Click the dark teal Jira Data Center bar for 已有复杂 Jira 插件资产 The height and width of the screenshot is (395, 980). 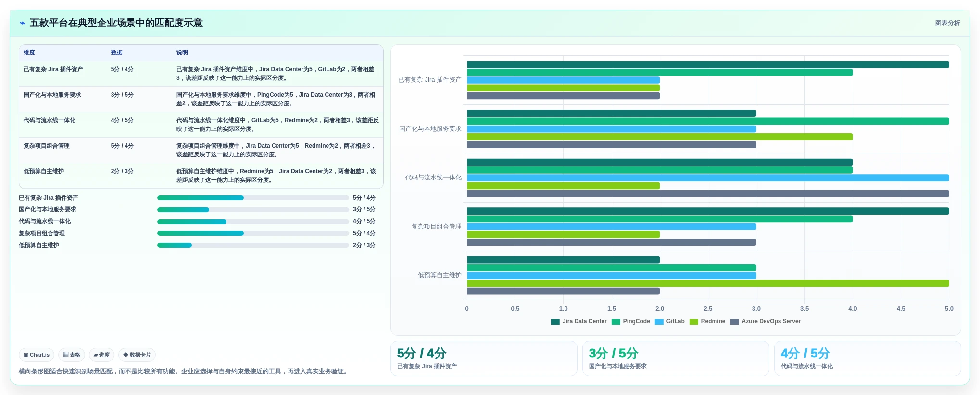[x=708, y=64]
